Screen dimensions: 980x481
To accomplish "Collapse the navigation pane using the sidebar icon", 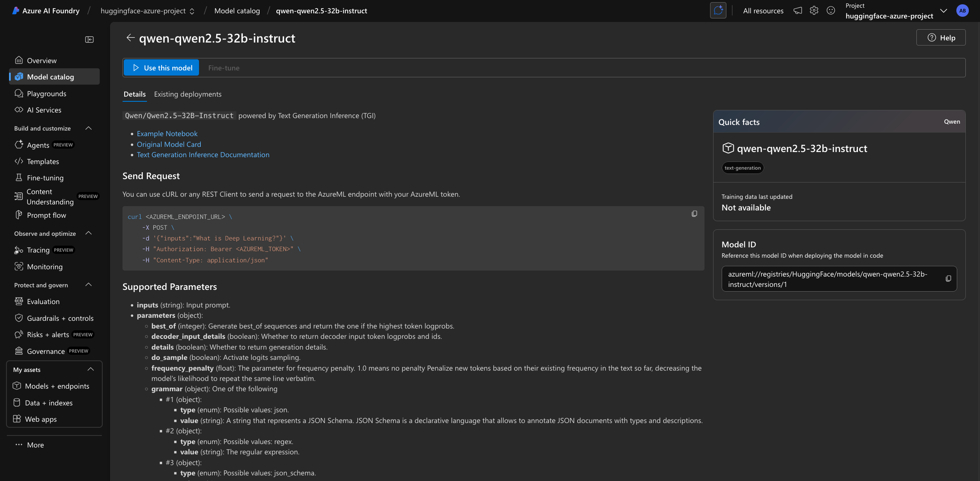I will pyautogui.click(x=89, y=39).
